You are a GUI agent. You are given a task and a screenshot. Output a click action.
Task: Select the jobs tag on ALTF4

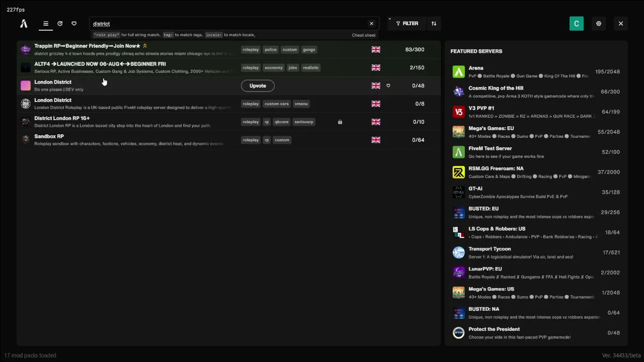coord(293,67)
